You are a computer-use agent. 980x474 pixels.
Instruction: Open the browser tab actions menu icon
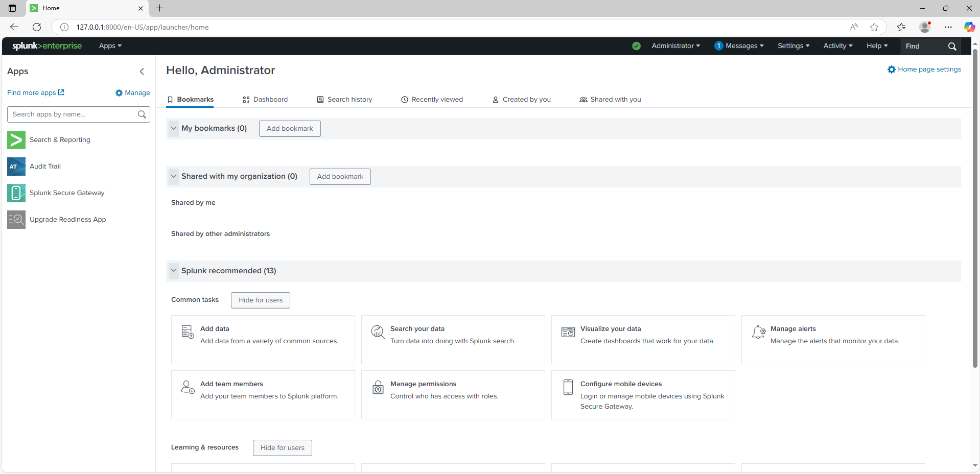(12, 8)
